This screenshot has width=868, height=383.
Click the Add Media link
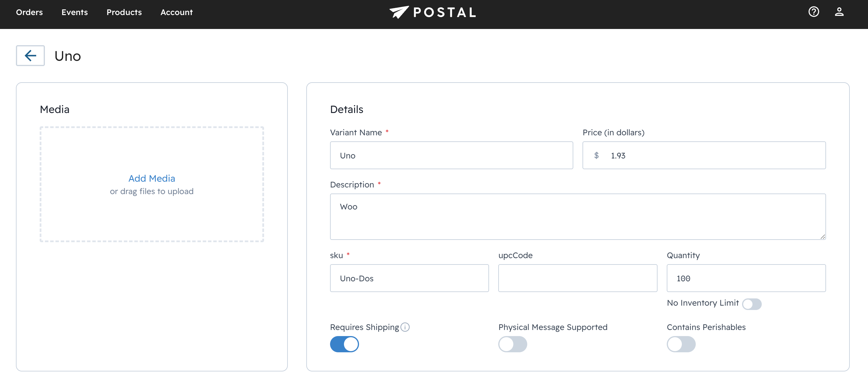point(152,178)
